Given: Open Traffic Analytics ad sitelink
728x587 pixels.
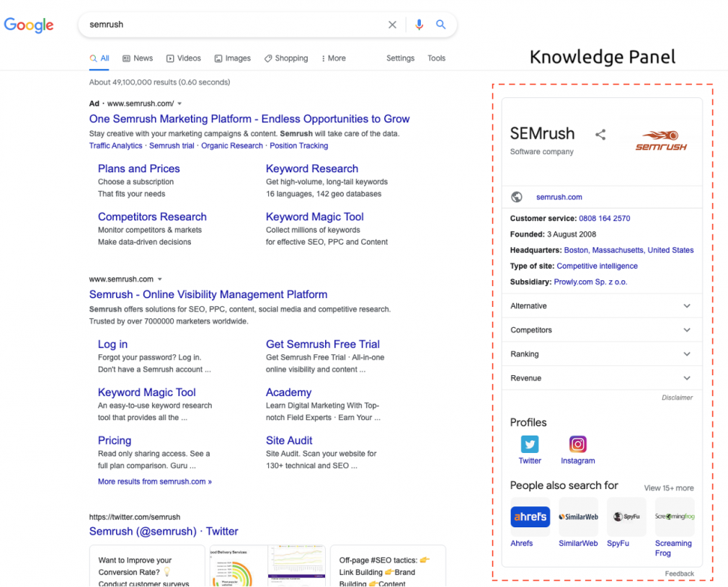Looking at the screenshot, I should coord(115,145).
